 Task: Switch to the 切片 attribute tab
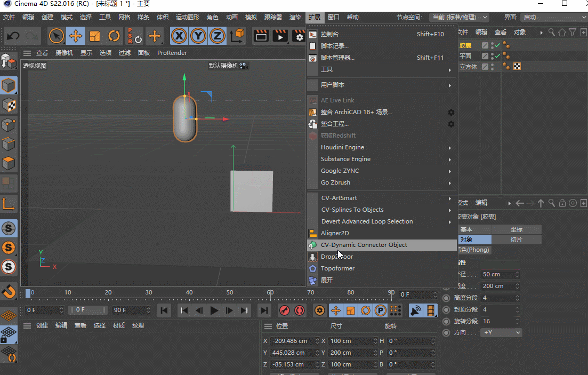click(517, 240)
